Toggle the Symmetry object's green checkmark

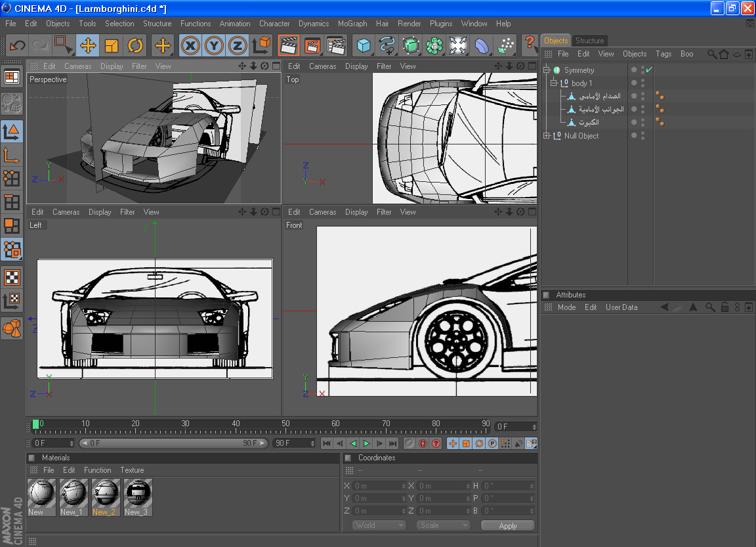pyautogui.click(x=649, y=70)
